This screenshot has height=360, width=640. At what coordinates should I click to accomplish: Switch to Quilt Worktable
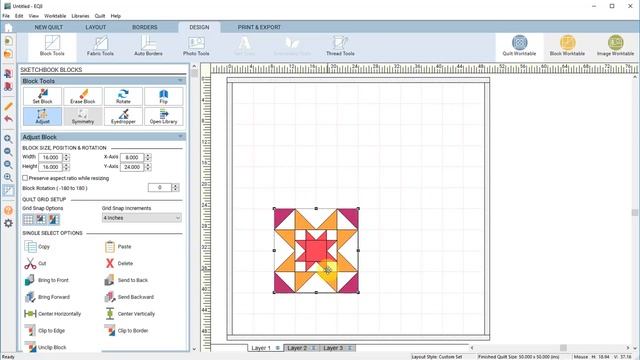point(519,46)
